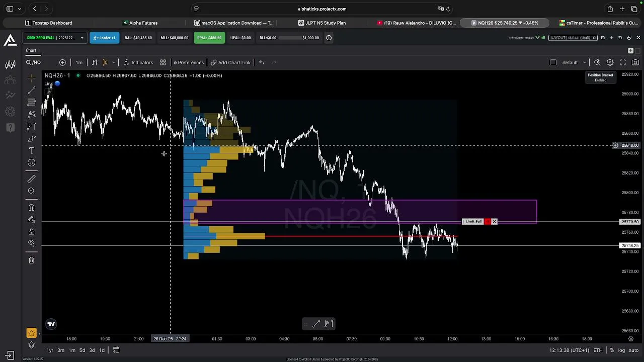Enter fullscreen chart mode
Viewport: 644px width, 362px height.
(623, 62)
